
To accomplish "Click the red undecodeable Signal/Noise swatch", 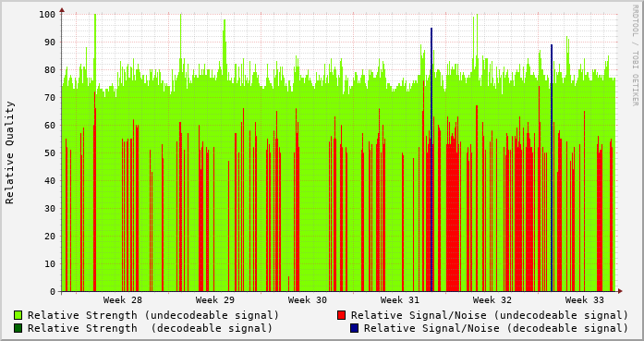I will pos(341,315).
